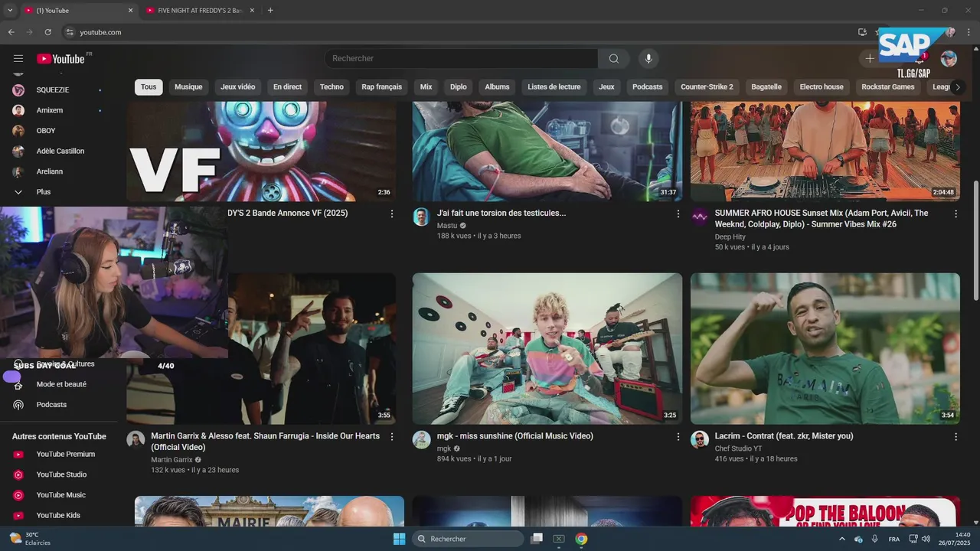Open options for FNAF 2 Bande Annonce video
The image size is (980, 551).
pyautogui.click(x=392, y=214)
